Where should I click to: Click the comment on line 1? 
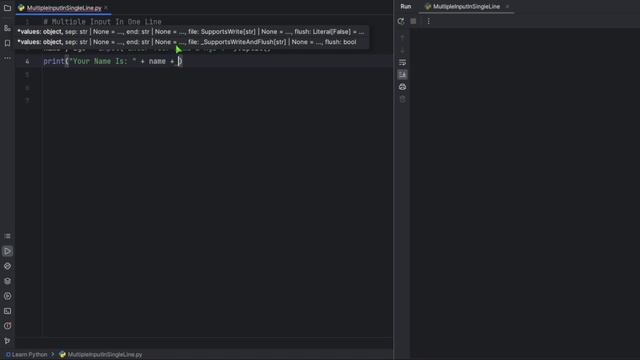102,22
